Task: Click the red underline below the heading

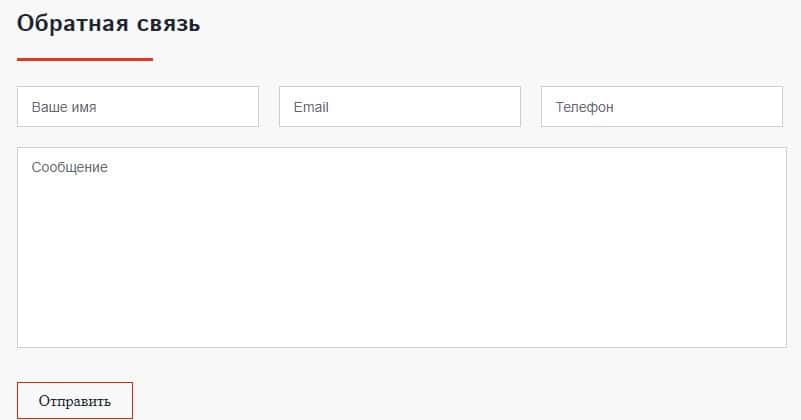Action: click(x=85, y=59)
